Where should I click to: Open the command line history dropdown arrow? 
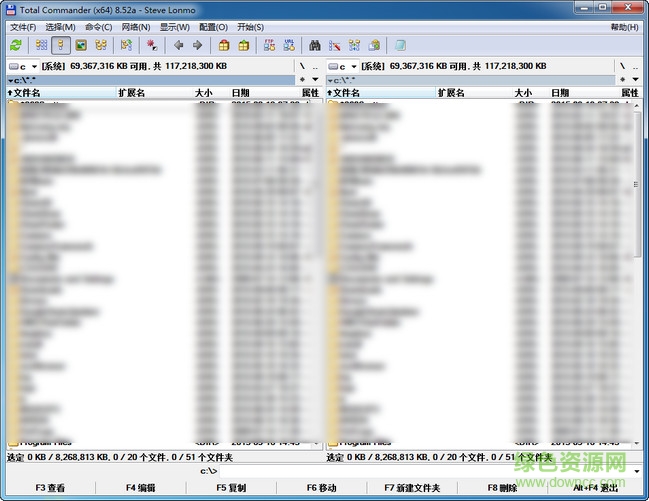(x=637, y=471)
